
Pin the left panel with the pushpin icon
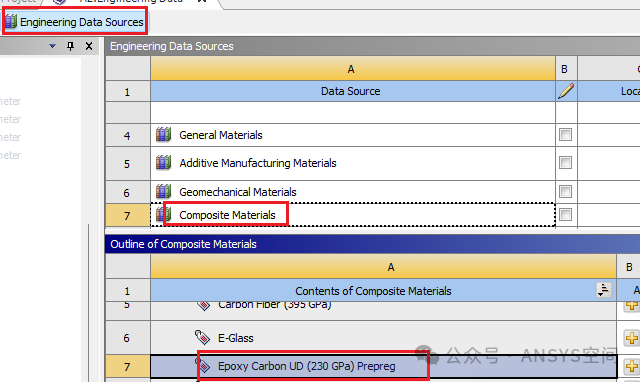tap(71, 46)
